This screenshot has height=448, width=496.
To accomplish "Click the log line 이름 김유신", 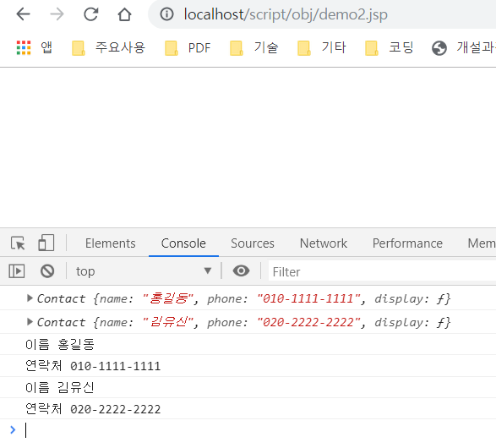I will click(x=60, y=387).
